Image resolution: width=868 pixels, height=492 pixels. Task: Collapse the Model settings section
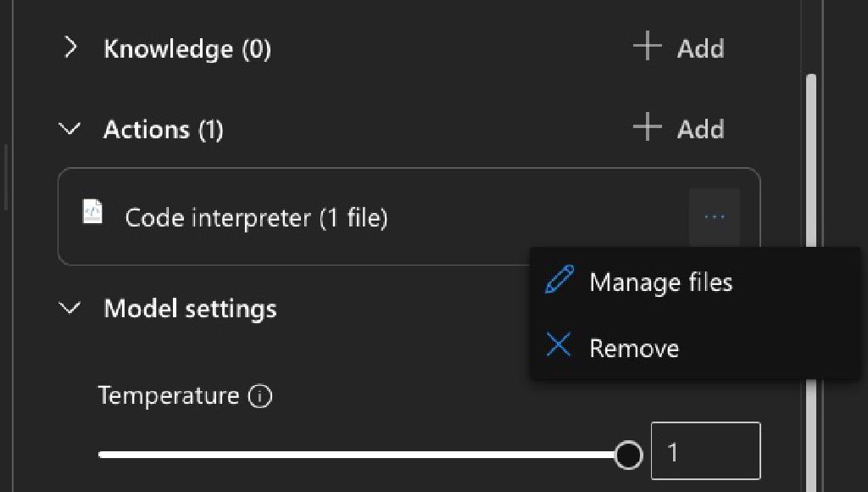70,309
